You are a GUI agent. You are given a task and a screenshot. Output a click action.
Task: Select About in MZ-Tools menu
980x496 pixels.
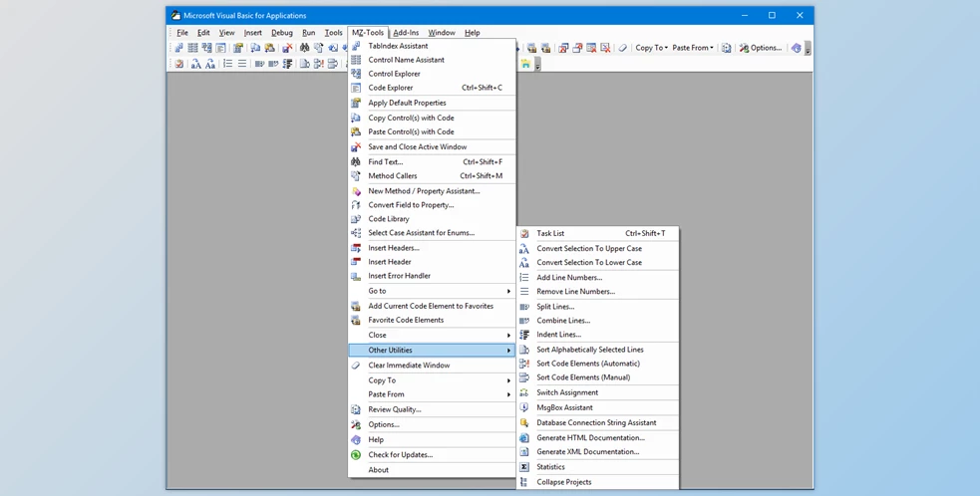tap(432, 470)
